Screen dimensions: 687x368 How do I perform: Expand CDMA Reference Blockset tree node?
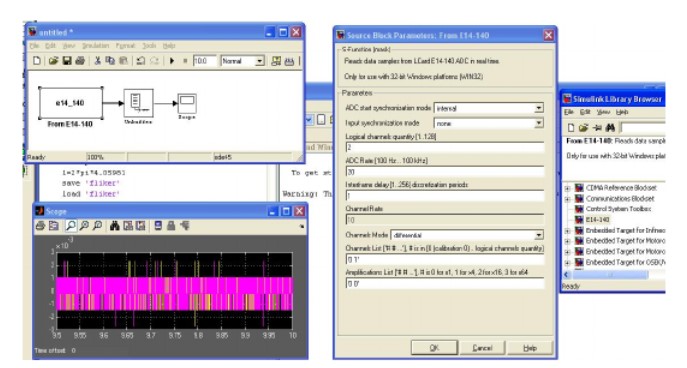click(567, 188)
